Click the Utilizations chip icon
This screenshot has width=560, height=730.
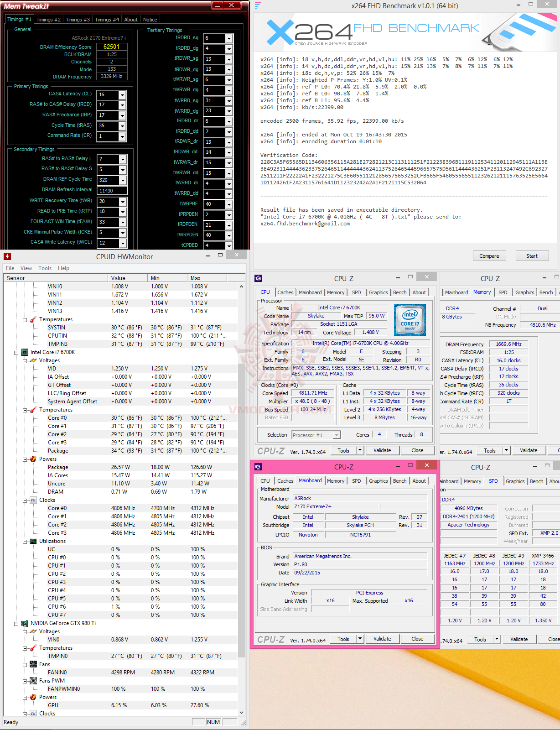(33, 541)
